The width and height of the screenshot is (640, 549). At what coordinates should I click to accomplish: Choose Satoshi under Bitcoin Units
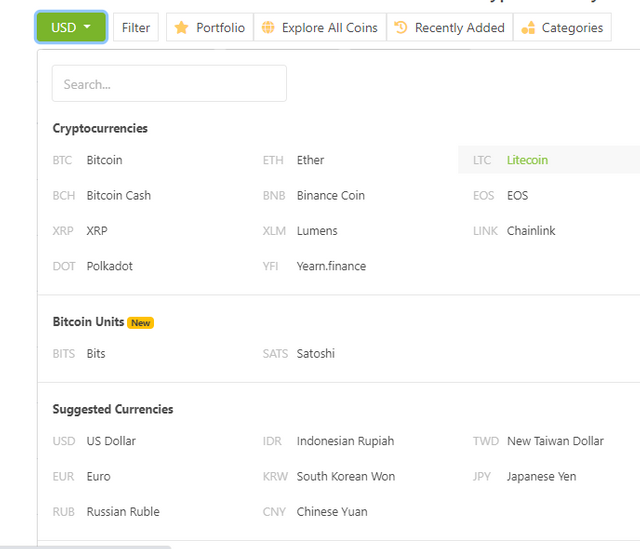[315, 353]
